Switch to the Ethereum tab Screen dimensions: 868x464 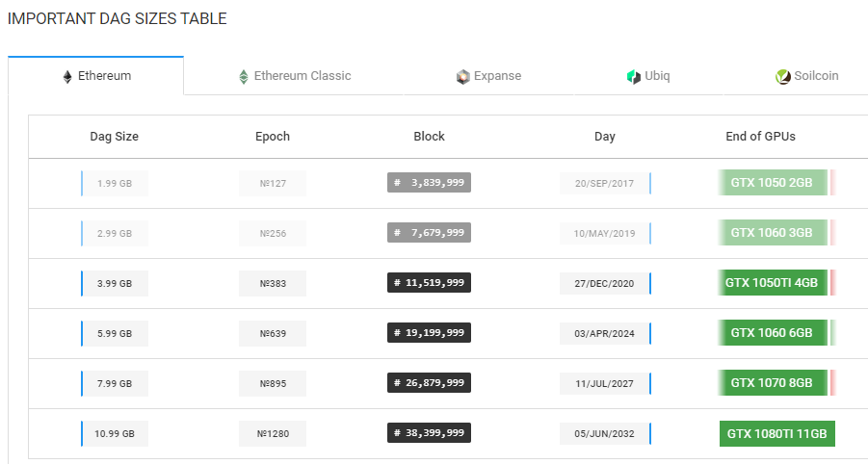(95, 76)
